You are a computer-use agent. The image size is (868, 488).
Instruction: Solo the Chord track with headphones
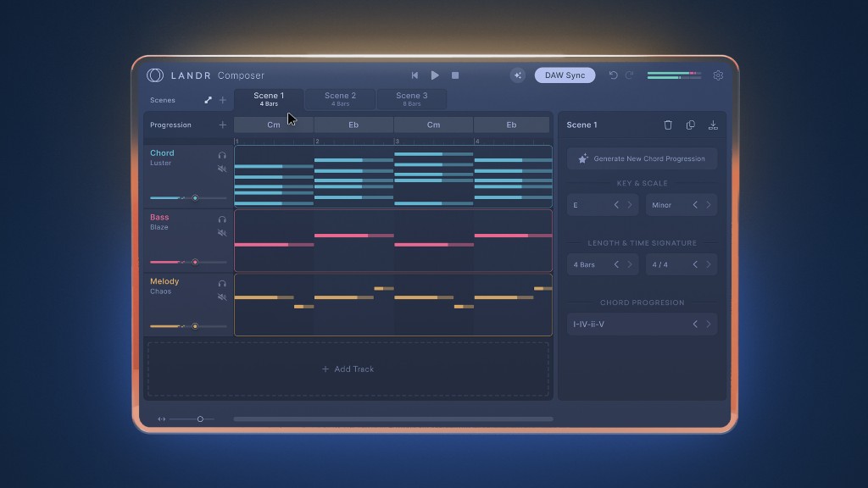(222, 155)
